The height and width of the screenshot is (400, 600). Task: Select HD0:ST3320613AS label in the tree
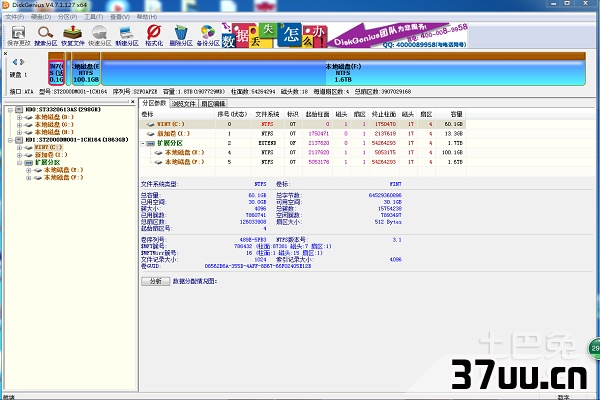[63, 109]
